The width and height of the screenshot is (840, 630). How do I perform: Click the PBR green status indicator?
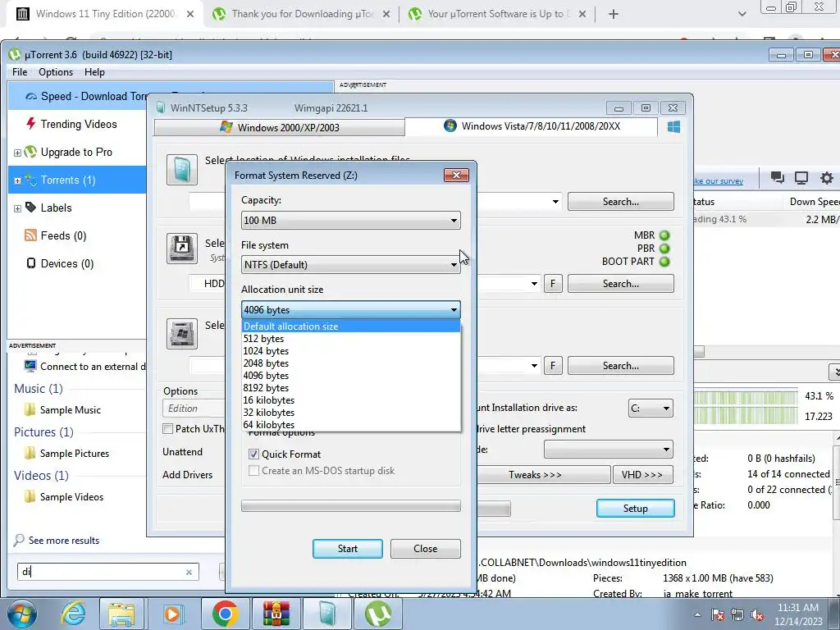coord(664,249)
